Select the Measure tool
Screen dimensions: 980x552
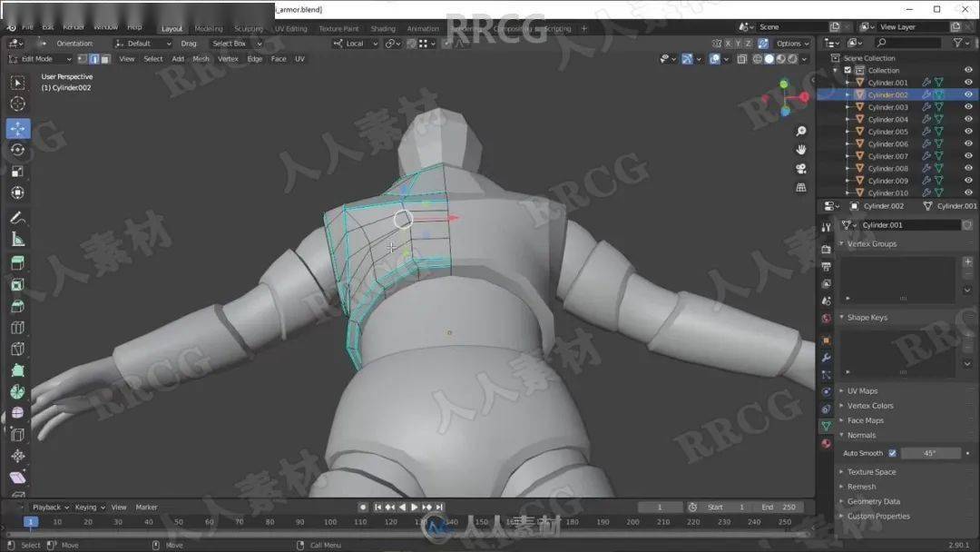pos(17,240)
